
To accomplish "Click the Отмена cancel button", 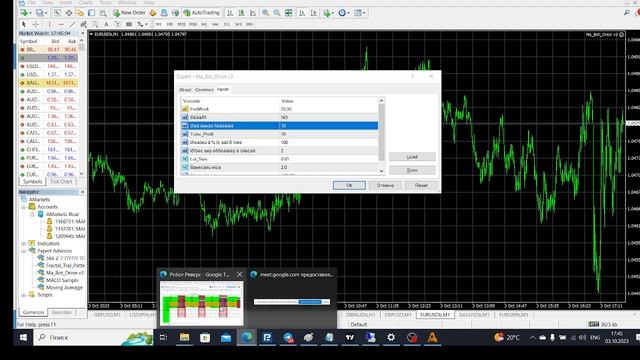I will tap(385, 185).
